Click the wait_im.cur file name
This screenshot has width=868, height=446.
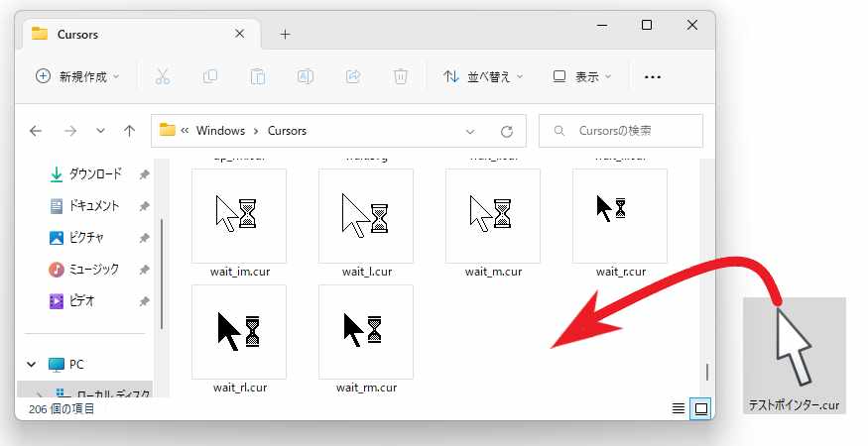coord(240,272)
